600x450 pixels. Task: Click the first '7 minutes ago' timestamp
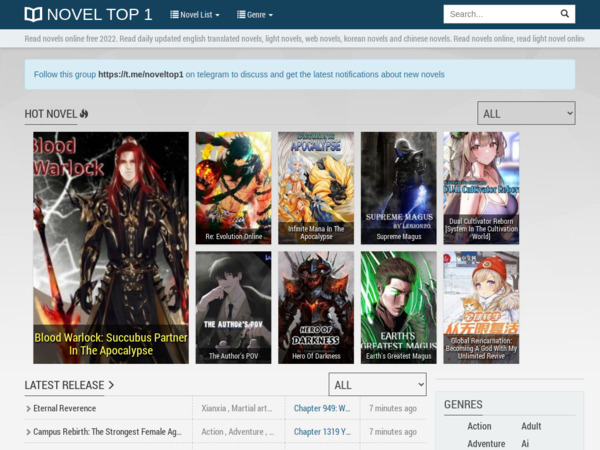pyautogui.click(x=393, y=408)
